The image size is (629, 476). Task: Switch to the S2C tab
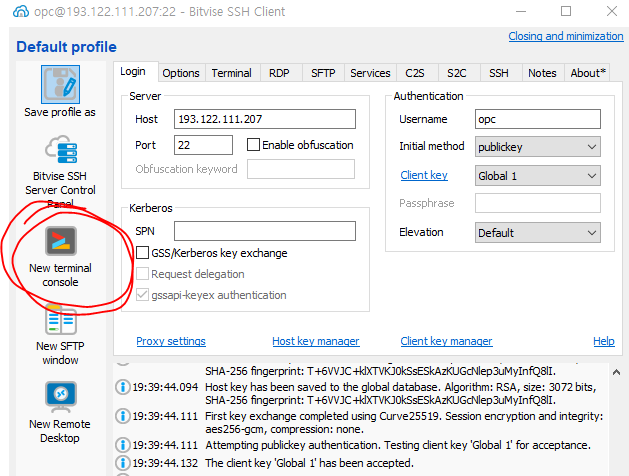(x=457, y=73)
